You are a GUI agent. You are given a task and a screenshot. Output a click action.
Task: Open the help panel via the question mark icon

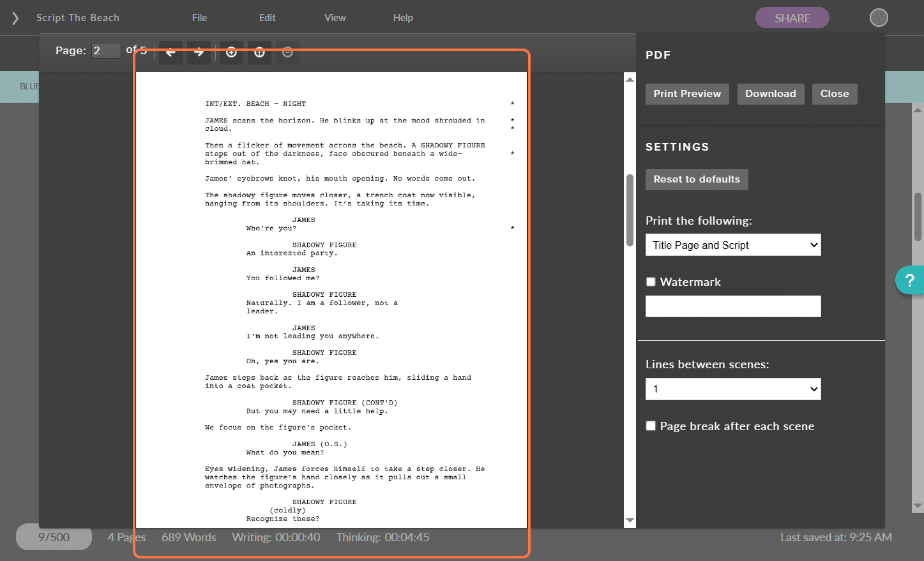pos(911,280)
